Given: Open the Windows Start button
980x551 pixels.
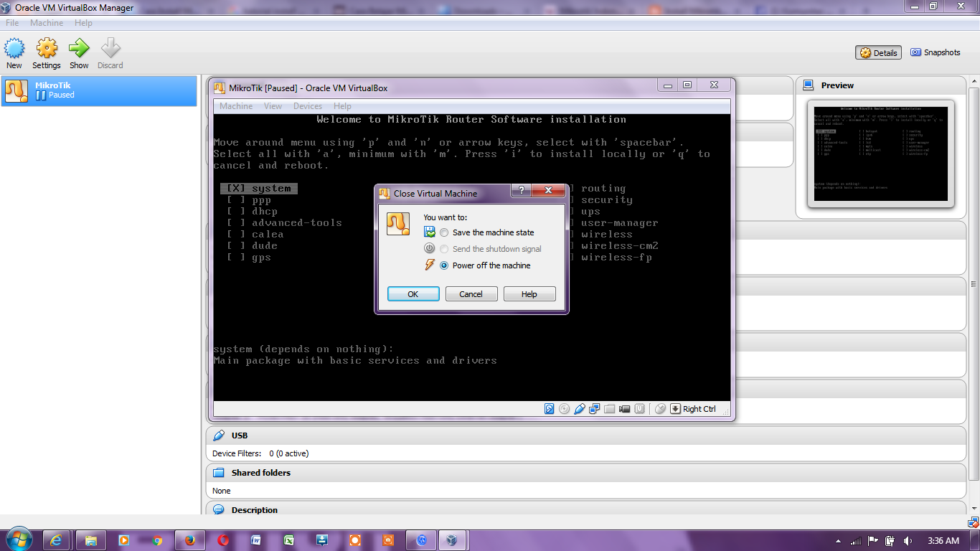Looking at the screenshot, I should click(x=18, y=540).
